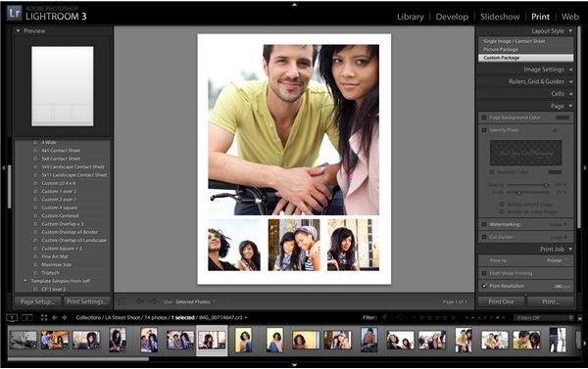Image resolution: width=588 pixels, height=369 pixels.
Task: Click the Page Background Color swatch
Action: click(x=563, y=117)
